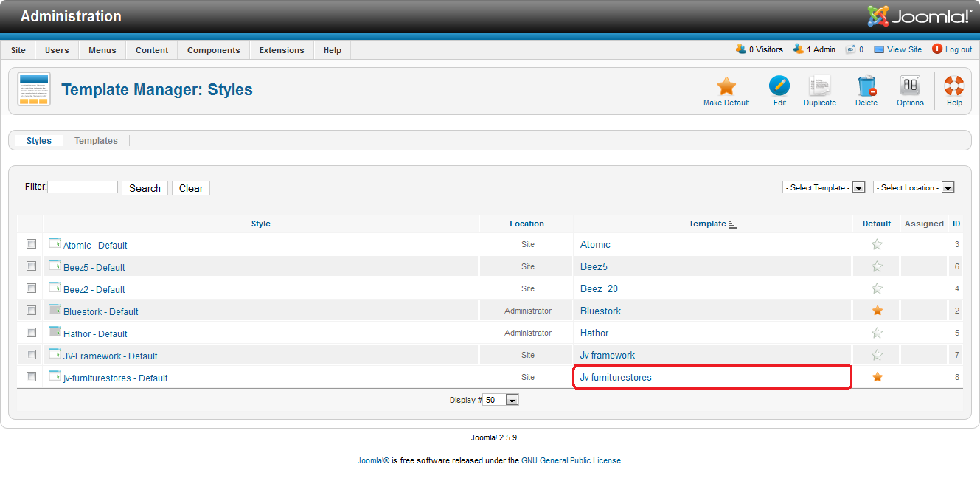
Task: Sort by the Location column header
Action: point(527,224)
